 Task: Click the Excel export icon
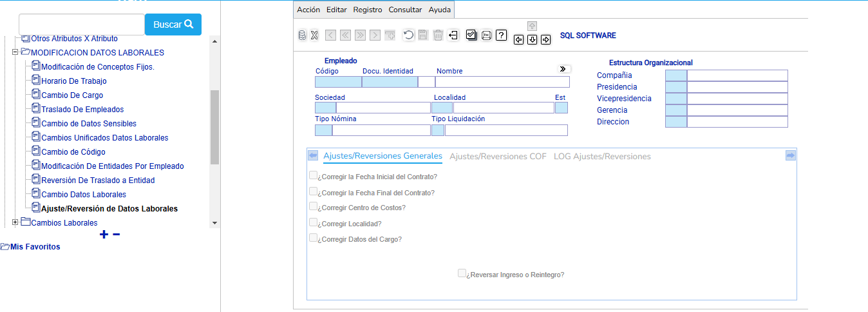(314, 35)
